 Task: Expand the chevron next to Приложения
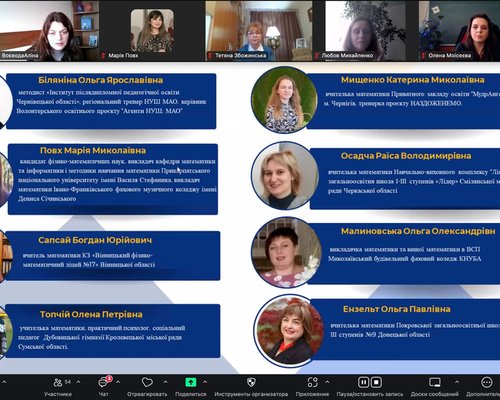tap(327, 382)
